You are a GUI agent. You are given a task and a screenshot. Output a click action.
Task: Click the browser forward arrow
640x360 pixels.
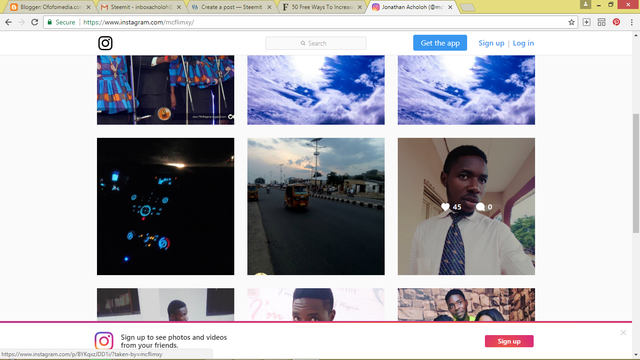point(21,22)
